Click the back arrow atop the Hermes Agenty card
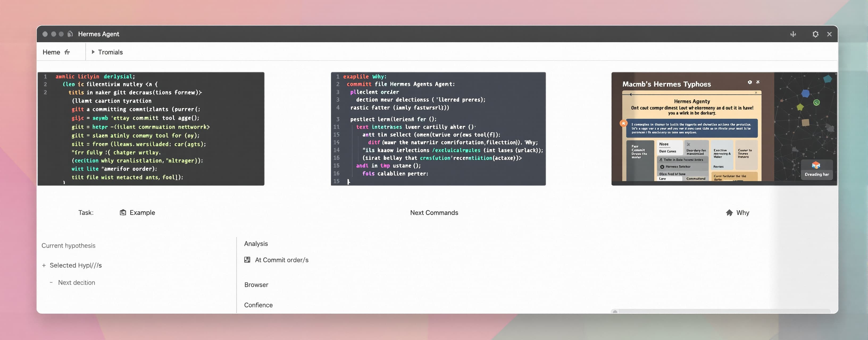 tap(631, 95)
